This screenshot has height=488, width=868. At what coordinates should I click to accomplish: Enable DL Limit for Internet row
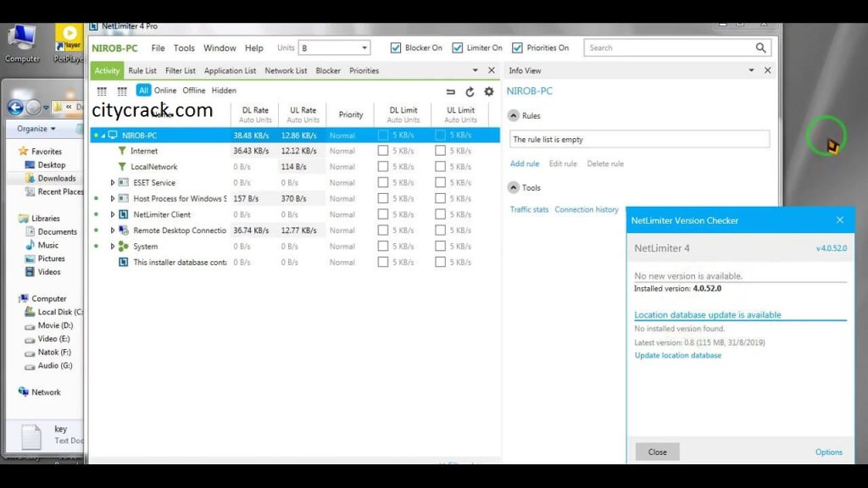[x=383, y=151]
